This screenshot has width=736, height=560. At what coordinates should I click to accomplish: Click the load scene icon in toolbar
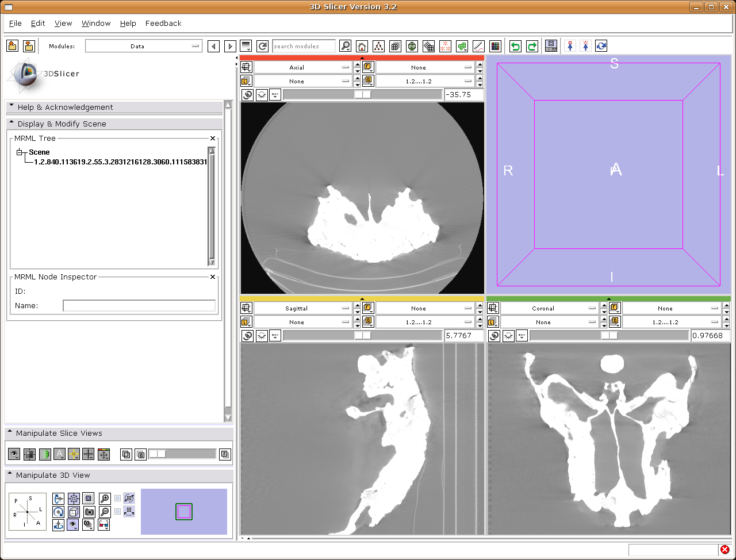point(13,46)
